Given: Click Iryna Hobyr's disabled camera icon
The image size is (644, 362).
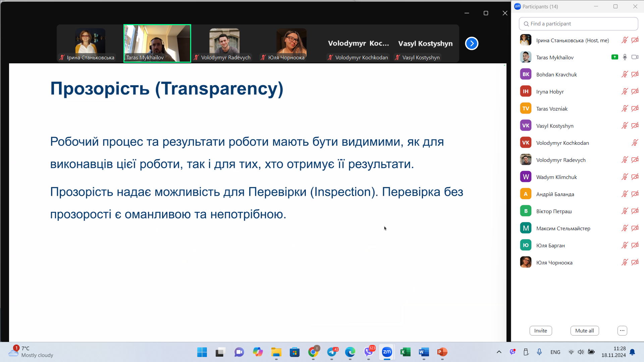Looking at the screenshot, I should 635,92.
